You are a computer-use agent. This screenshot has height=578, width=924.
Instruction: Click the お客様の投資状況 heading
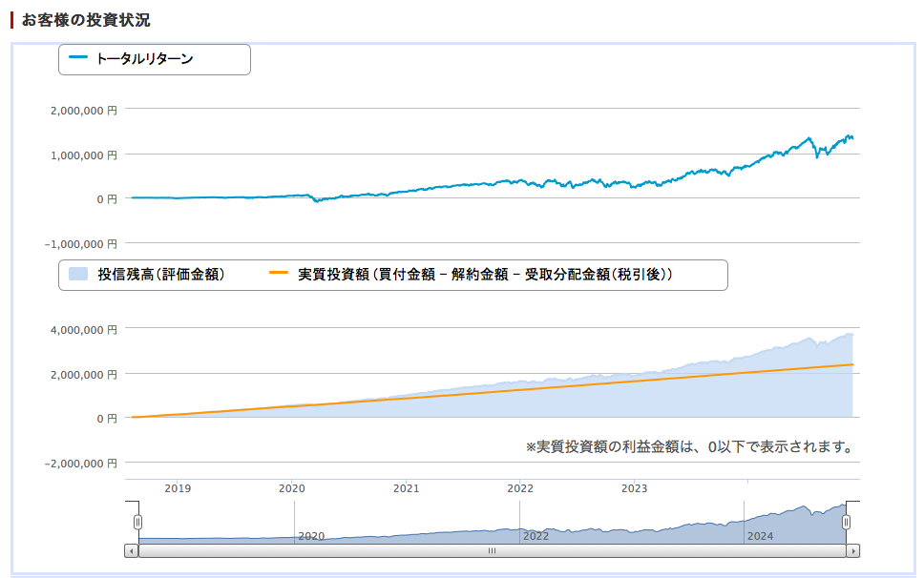86,20
